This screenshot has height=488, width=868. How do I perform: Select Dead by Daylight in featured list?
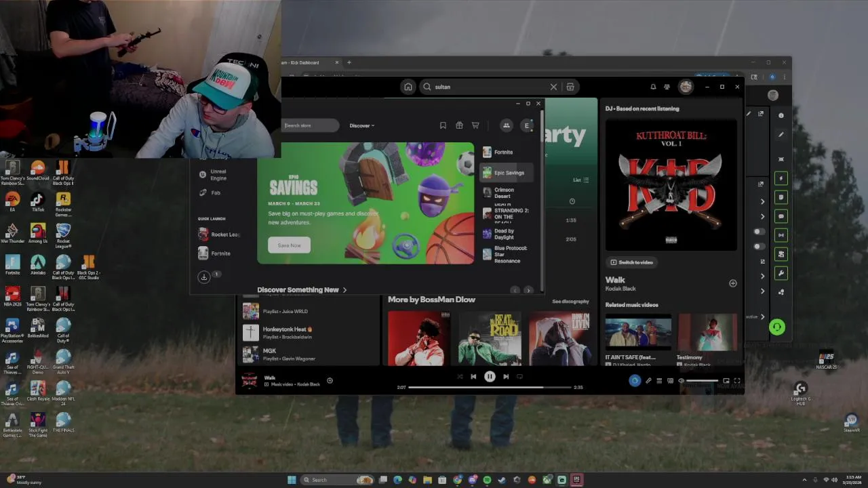(x=507, y=234)
